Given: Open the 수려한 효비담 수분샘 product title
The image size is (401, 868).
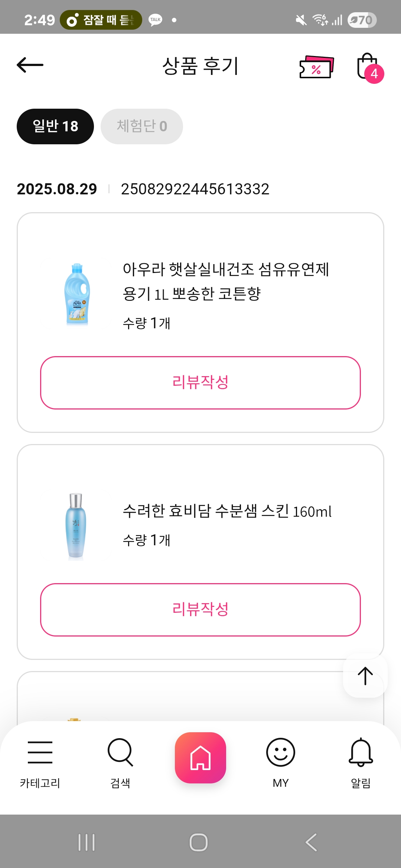Looking at the screenshot, I should [x=227, y=511].
